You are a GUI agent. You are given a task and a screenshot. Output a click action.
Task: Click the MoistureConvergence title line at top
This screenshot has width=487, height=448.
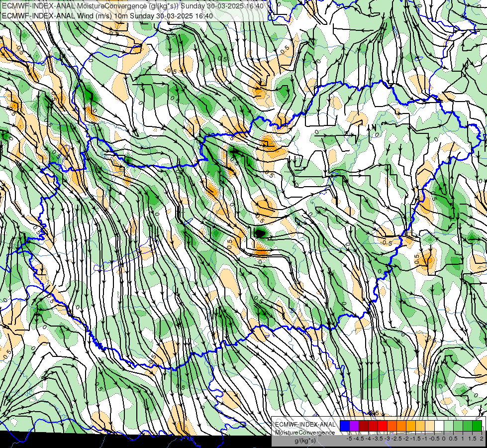pos(133,6)
